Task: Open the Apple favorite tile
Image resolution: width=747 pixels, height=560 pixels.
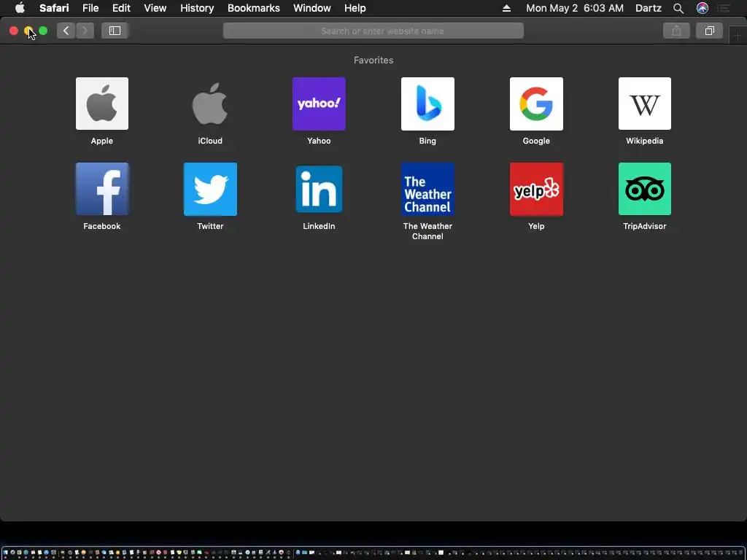Action: pyautogui.click(x=102, y=104)
